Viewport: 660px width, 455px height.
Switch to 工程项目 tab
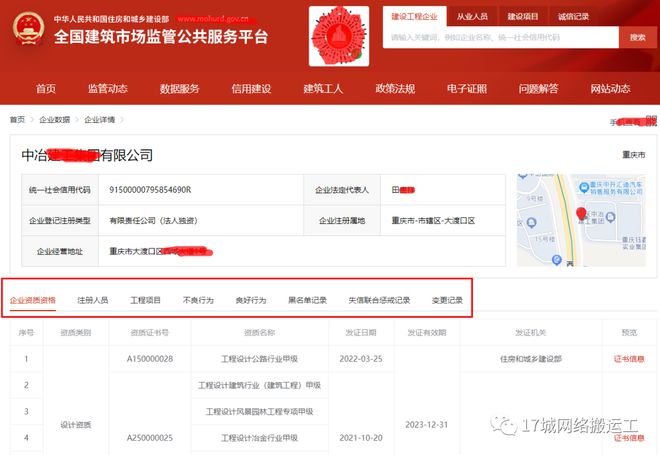tap(145, 300)
